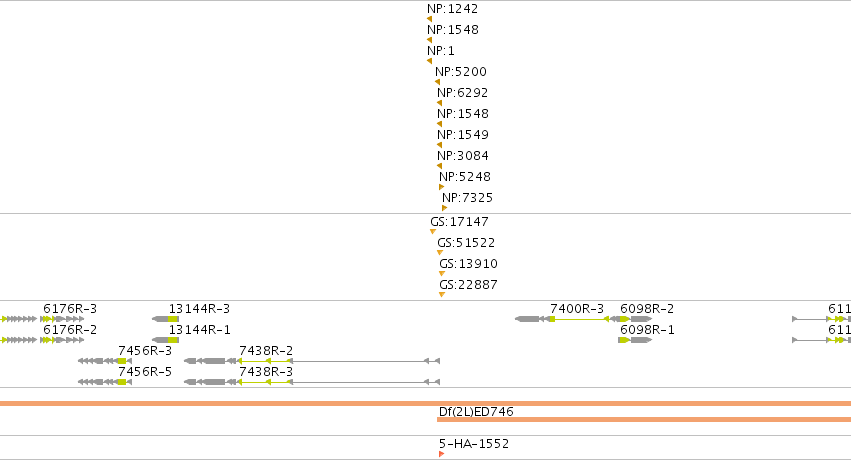Select the unlabeled orange deficiency bar
The height and width of the screenshot is (460, 851).
pos(426,404)
